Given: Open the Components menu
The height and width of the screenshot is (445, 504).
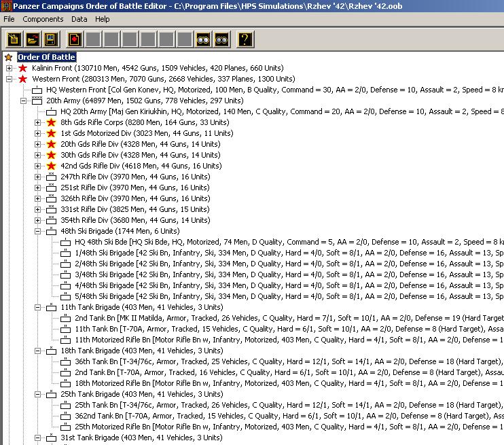Looking at the screenshot, I should coord(43,19).
